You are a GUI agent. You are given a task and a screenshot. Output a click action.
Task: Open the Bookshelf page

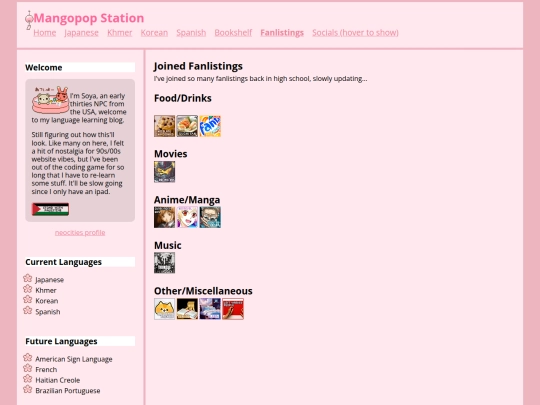[233, 33]
